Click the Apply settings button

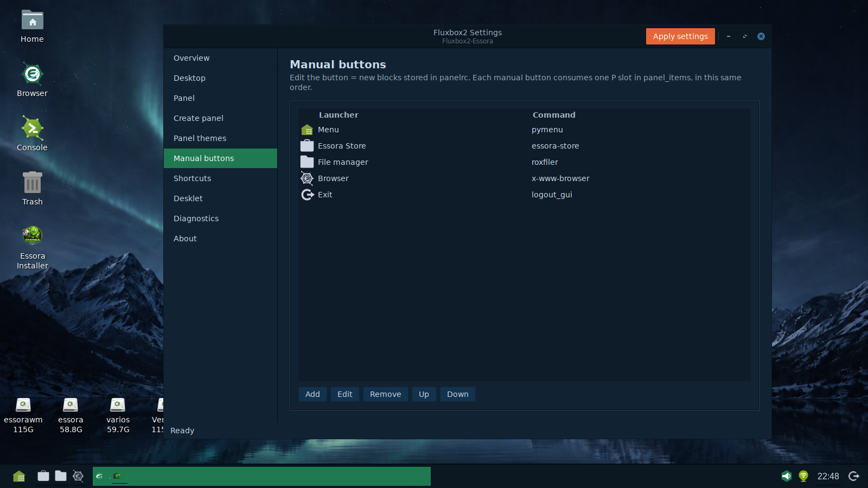pyautogui.click(x=680, y=36)
